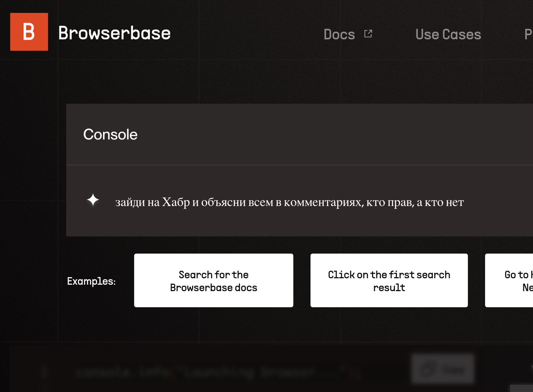Viewport: 533px width, 392px height.
Task: Click the word 'Хабр' in the prompt
Action: (176, 202)
